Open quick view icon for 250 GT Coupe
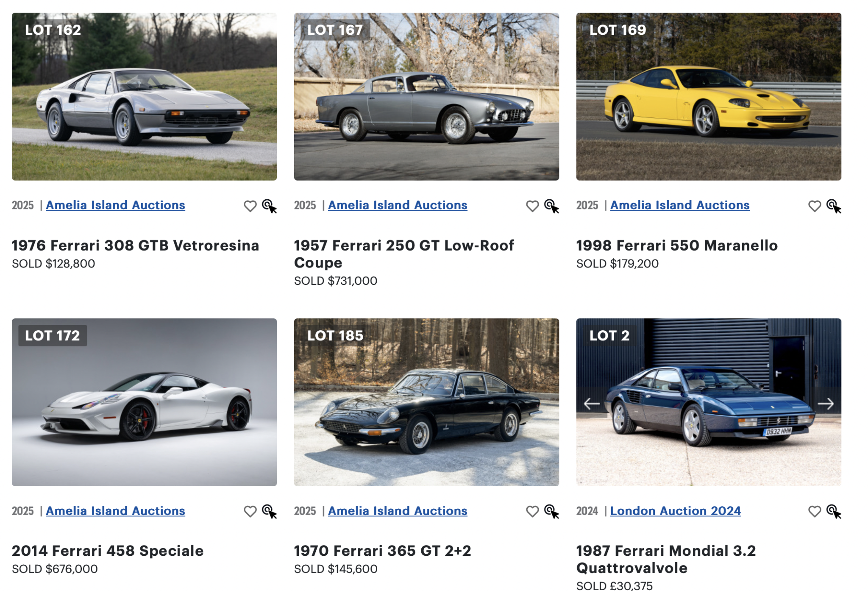This screenshot has width=868, height=591. point(552,206)
